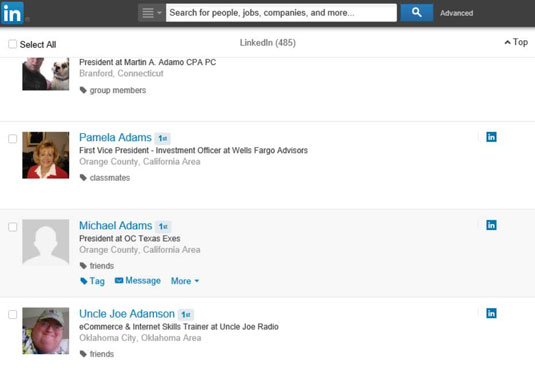Click 1st degree badge beside Michael Adams

(x=163, y=226)
